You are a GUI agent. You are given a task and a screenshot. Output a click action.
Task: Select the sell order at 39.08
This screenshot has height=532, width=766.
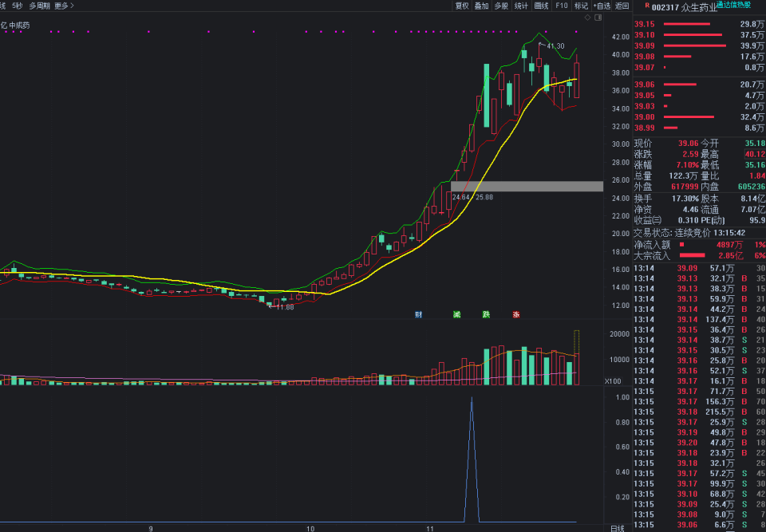(699, 57)
